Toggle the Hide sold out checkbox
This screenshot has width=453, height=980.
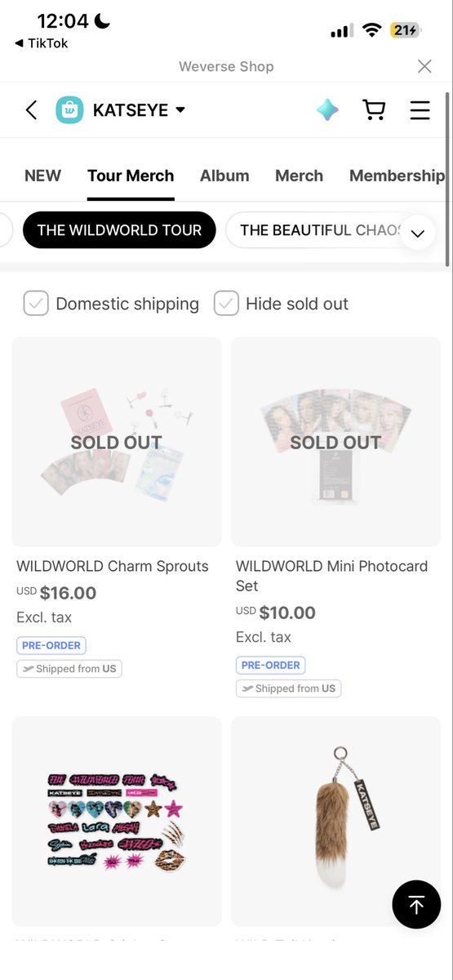click(226, 304)
